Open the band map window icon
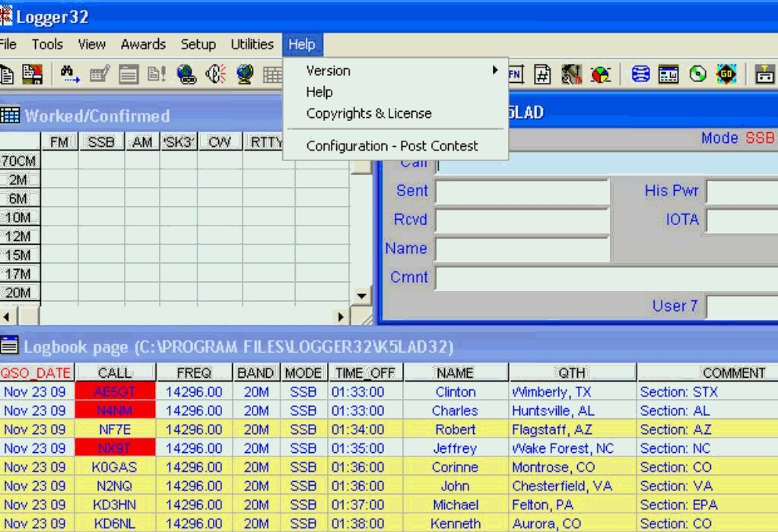The width and height of the screenshot is (778, 532). click(x=668, y=74)
